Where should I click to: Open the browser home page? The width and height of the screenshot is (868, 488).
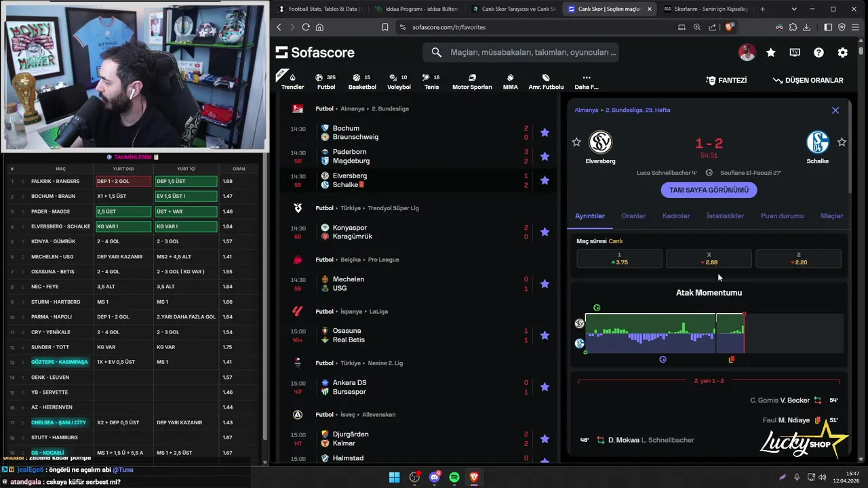pyautogui.click(x=319, y=27)
